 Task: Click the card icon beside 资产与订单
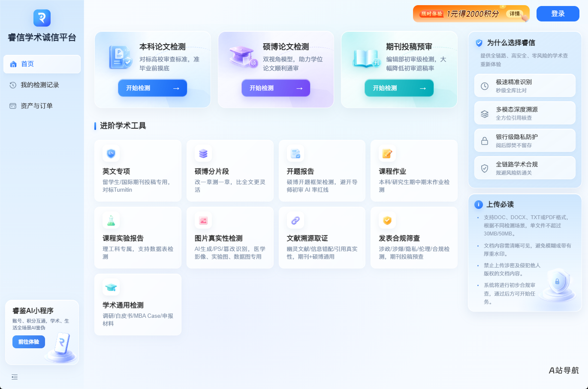pos(13,106)
